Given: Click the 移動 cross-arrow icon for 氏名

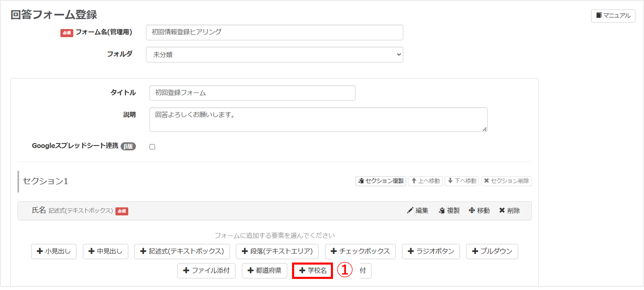Looking at the screenshot, I should (x=471, y=210).
